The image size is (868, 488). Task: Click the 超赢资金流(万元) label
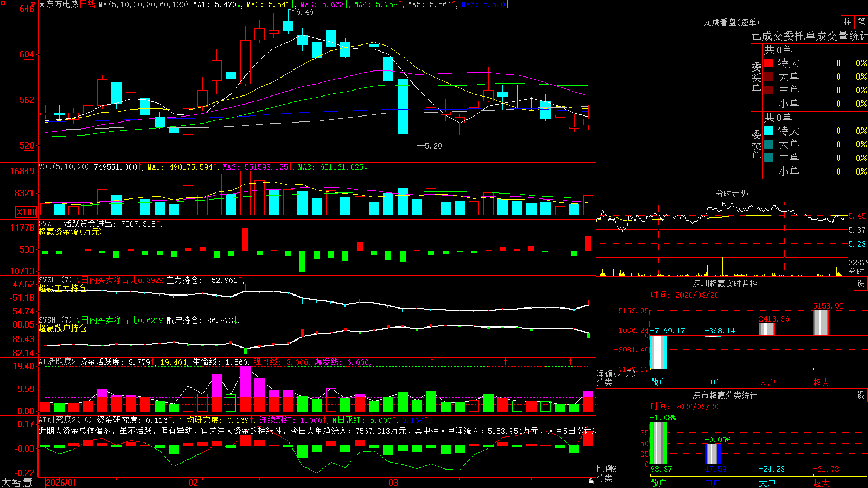click(70, 232)
